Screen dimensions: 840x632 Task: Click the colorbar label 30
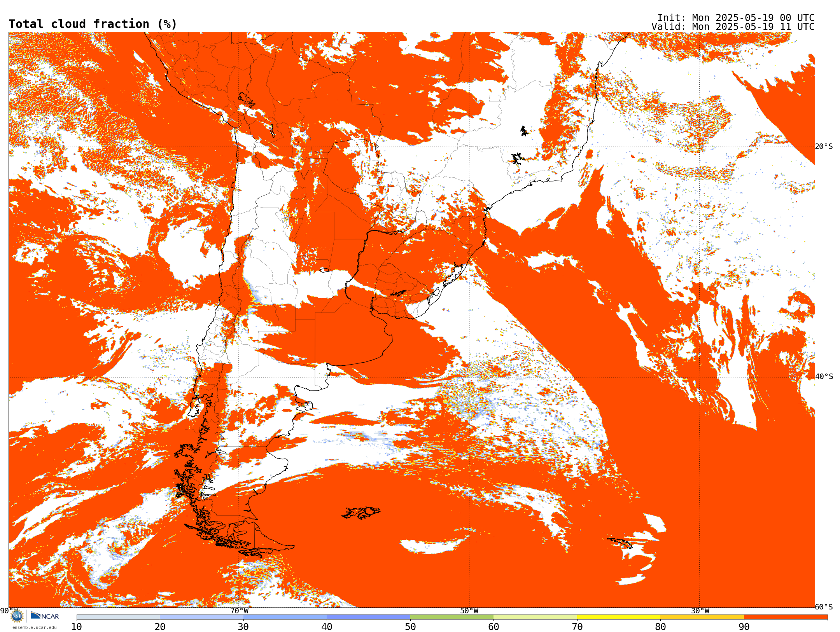click(x=243, y=627)
